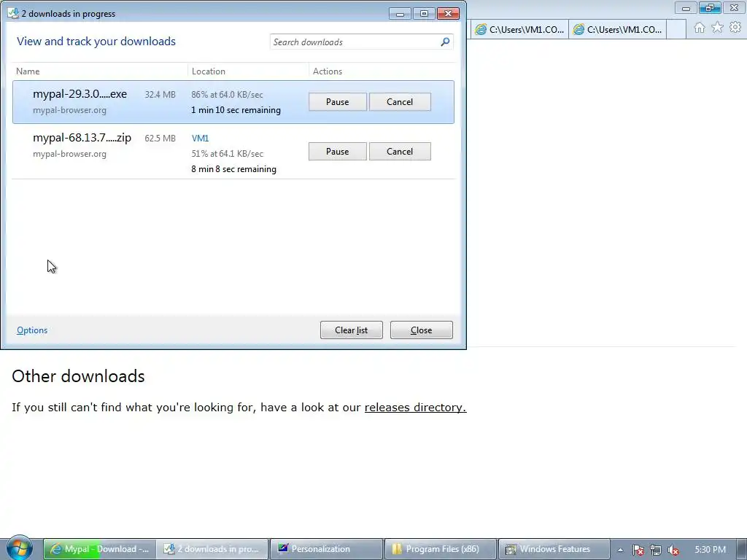This screenshot has height=560, width=747.
Task: Click the 62.5 MB size text
Action: [160, 139]
